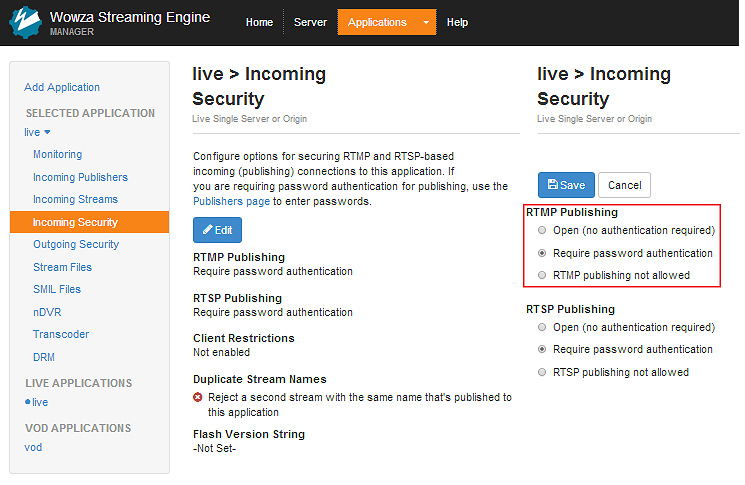
Task: Click the Client Restrictions Not enabled value
Action: [221, 352]
